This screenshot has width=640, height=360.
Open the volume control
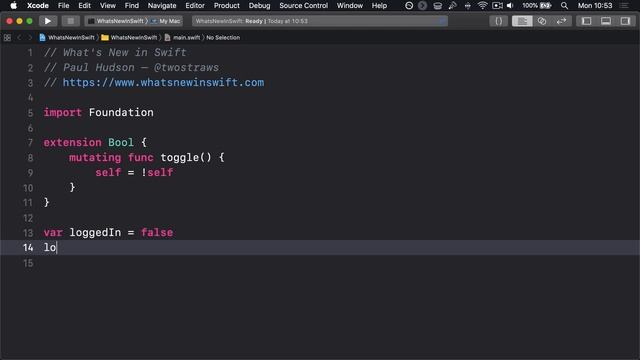510,5
